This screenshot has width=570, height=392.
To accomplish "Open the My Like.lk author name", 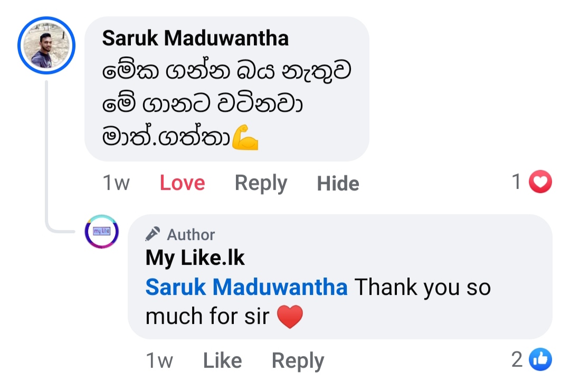I will click(195, 258).
